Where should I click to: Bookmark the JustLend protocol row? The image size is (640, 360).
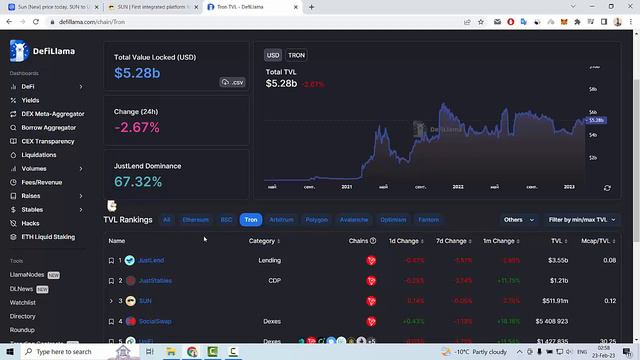(x=111, y=260)
